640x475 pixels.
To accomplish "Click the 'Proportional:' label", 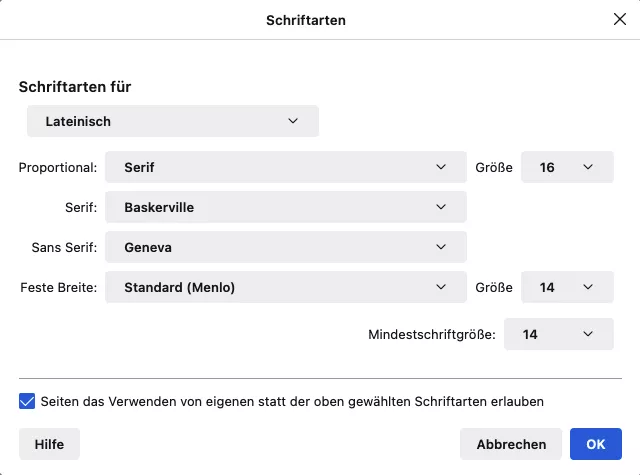I will tap(58, 167).
